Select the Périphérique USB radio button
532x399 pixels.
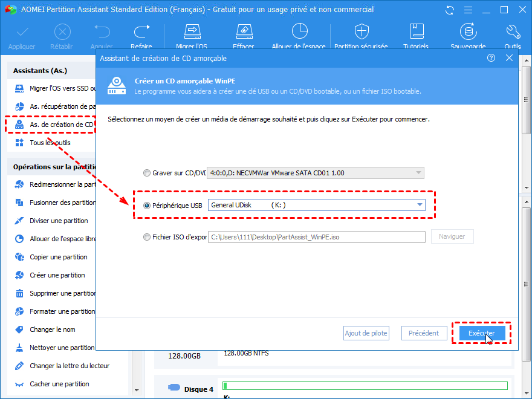pyautogui.click(x=146, y=206)
